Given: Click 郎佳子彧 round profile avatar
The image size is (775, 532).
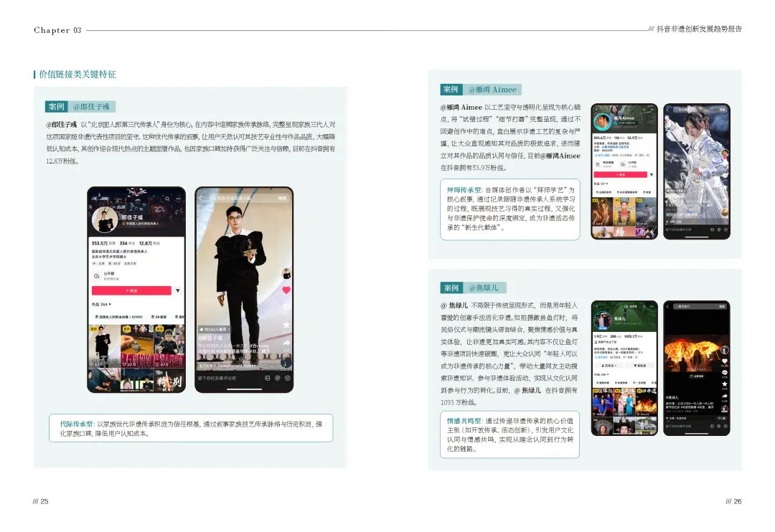Looking at the screenshot, I should click(x=104, y=219).
